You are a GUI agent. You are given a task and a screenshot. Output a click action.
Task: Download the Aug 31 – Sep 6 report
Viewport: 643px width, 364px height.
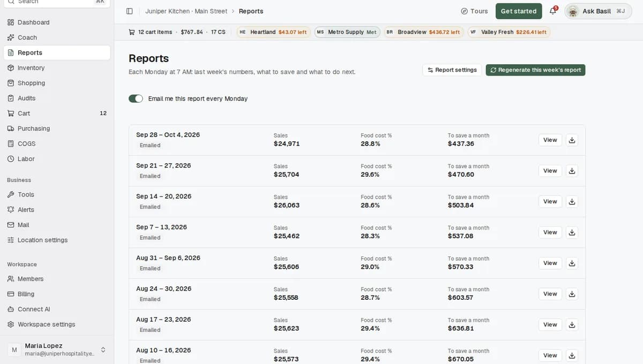pyautogui.click(x=572, y=263)
